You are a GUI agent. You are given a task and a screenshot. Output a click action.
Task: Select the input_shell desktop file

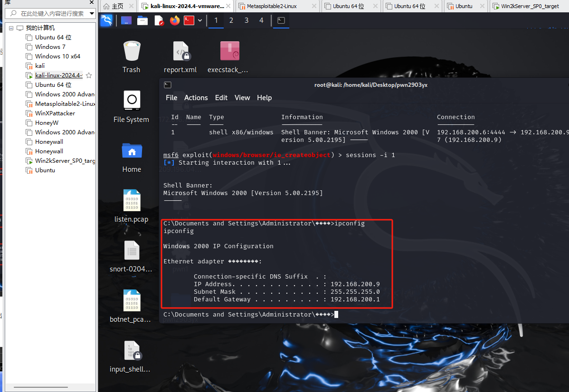tap(131, 356)
